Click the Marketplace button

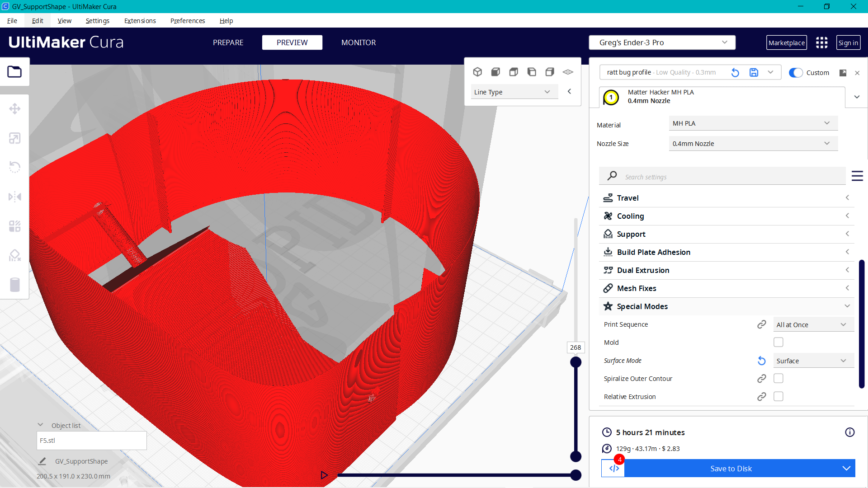pos(787,42)
